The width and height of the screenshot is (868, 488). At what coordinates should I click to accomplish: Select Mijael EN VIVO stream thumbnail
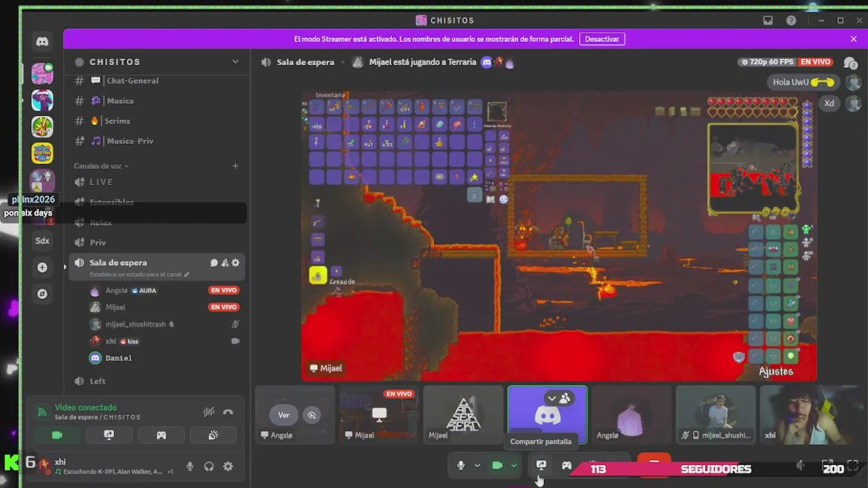tap(379, 414)
